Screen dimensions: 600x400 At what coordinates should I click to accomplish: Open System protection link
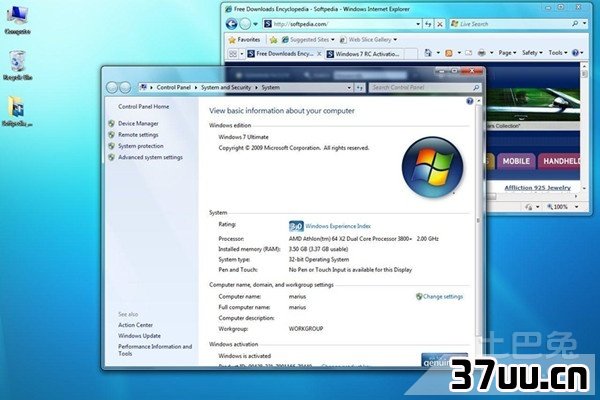(x=140, y=146)
